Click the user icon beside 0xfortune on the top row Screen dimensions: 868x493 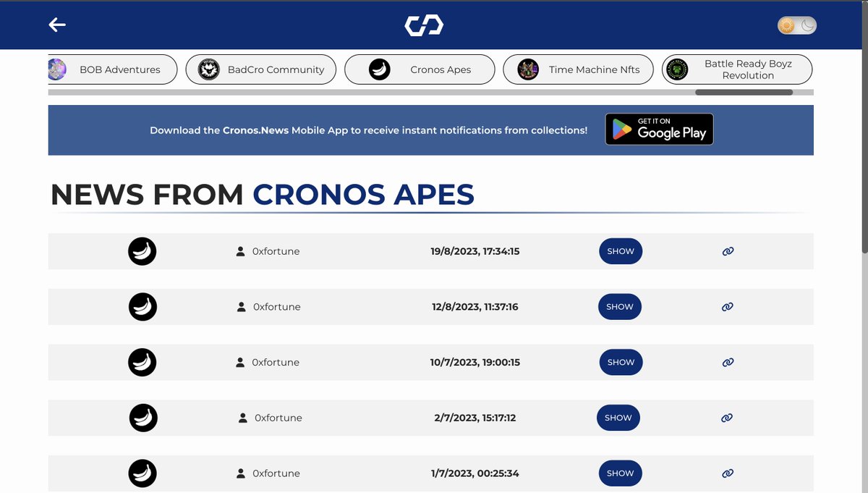click(240, 251)
